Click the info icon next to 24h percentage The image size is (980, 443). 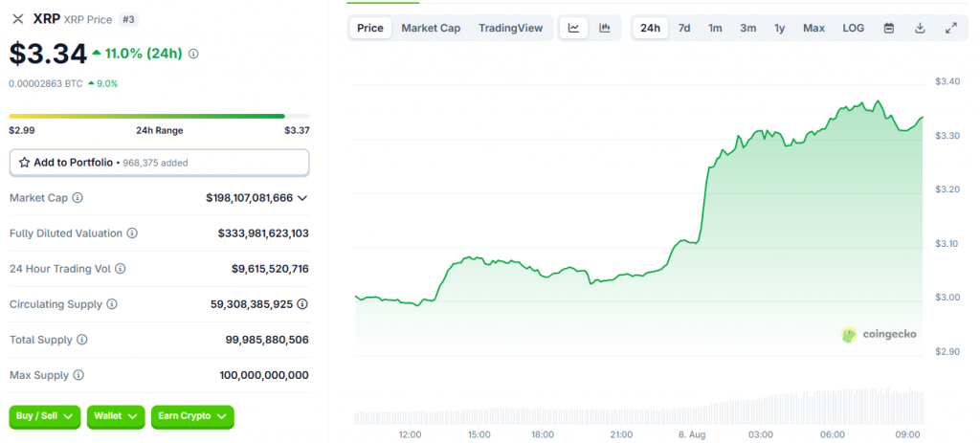193,55
